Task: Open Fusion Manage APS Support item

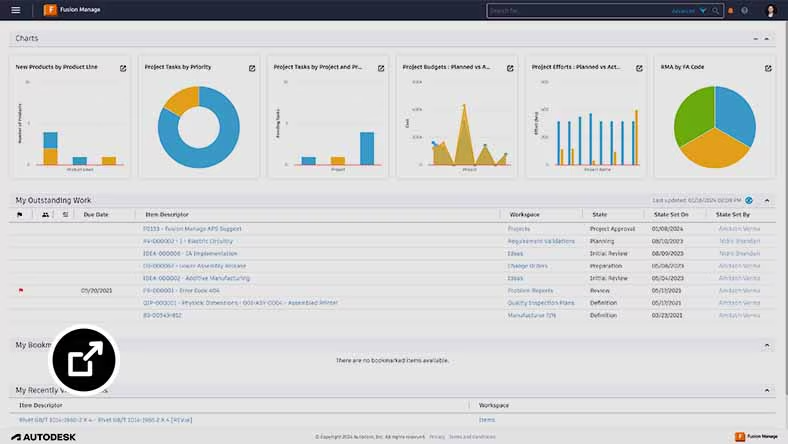Action: tap(192, 229)
